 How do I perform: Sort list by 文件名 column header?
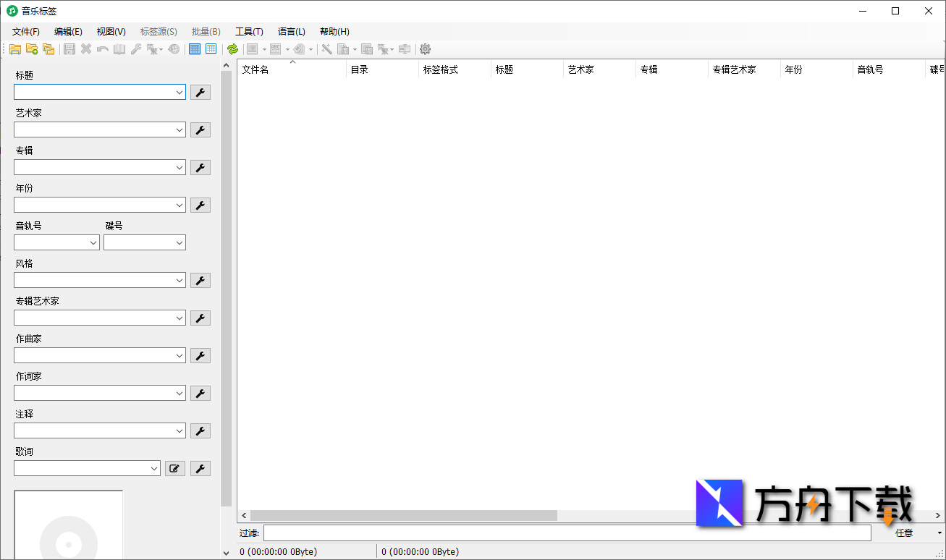(x=290, y=70)
